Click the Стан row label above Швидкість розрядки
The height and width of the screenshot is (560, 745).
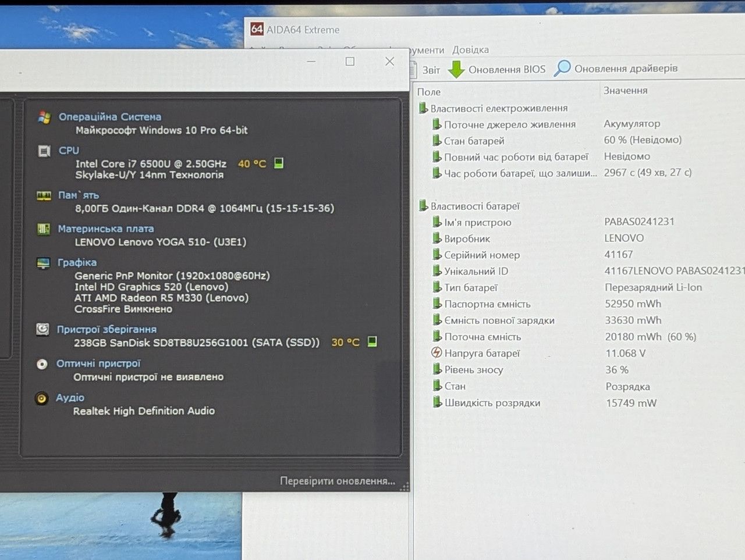[x=455, y=386]
